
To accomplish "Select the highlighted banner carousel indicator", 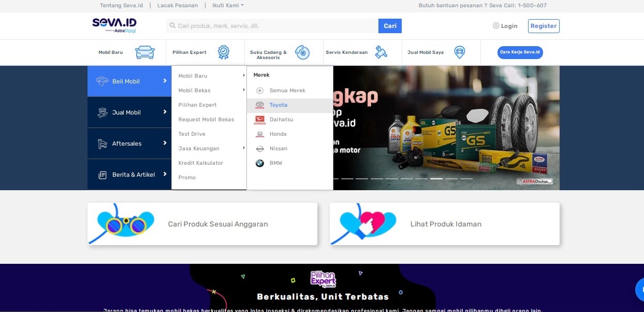I will [436, 179].
